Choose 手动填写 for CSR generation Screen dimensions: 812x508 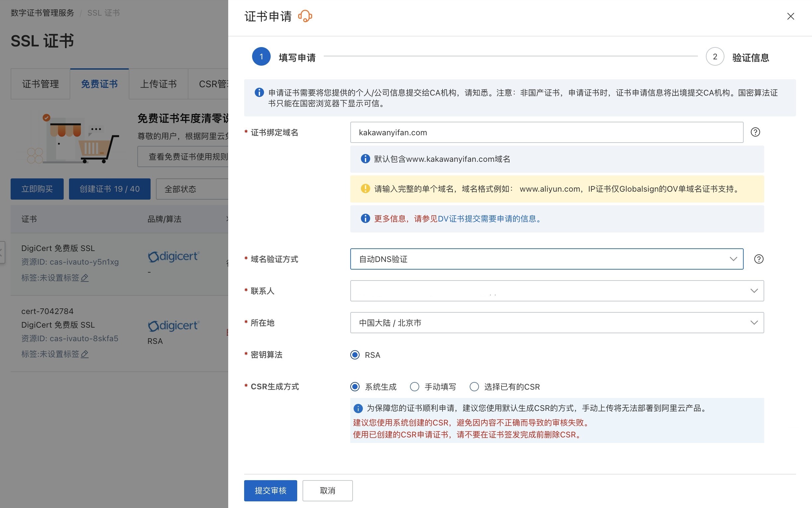click(414, 387)
